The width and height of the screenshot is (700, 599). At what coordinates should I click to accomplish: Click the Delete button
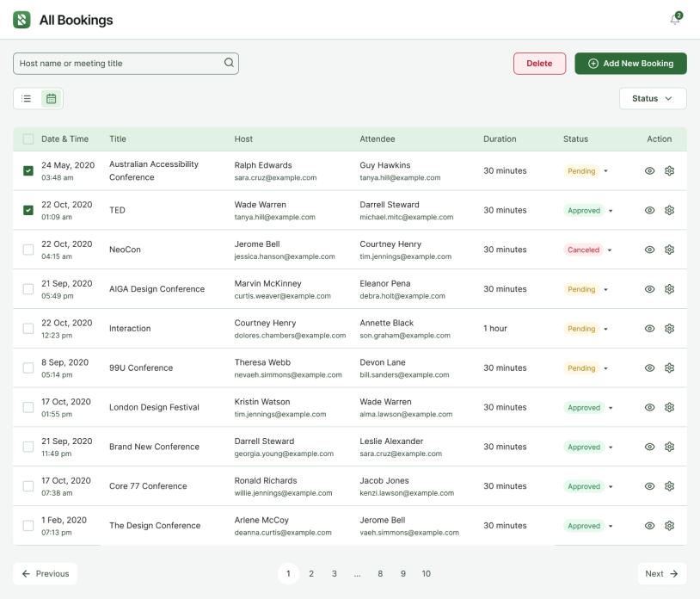[x=539, y=64]
